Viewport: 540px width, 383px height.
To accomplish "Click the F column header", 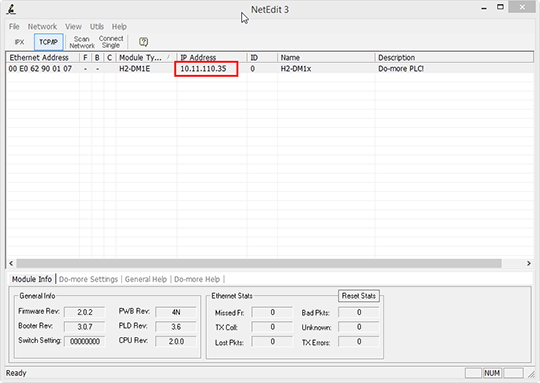I will [x=85, y=58].
